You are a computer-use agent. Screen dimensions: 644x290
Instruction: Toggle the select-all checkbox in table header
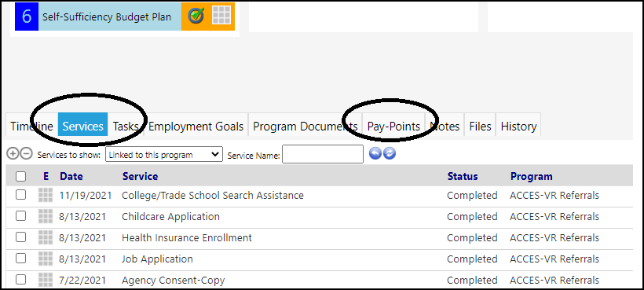[x=20, y=176]
